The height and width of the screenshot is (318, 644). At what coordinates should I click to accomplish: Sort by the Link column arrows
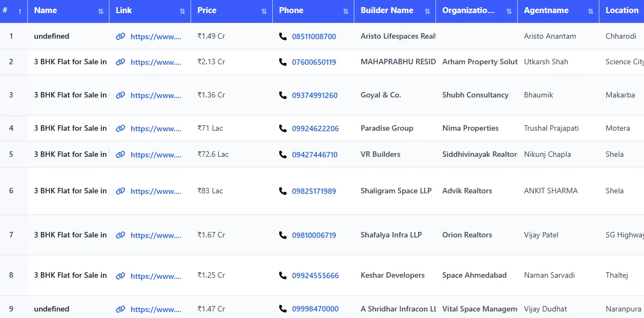click(182, 11)
